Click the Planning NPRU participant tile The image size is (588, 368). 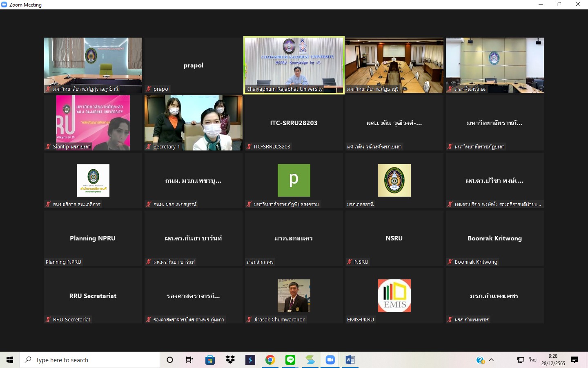coord(93,238)
